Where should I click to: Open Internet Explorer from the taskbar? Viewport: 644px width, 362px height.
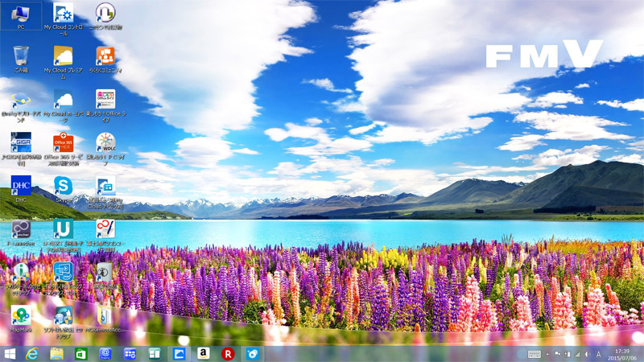pyautogui.click(x=33, y=354)
